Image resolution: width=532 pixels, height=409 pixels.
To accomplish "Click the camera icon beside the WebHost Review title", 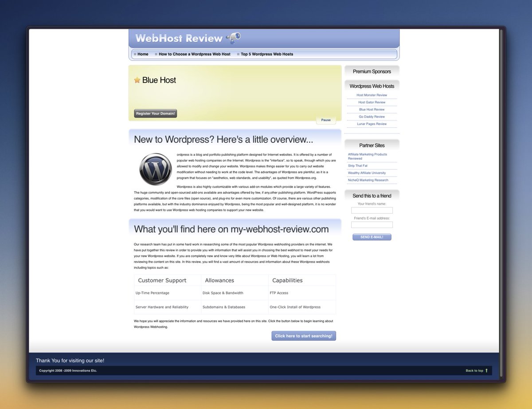I will point(233,38).
